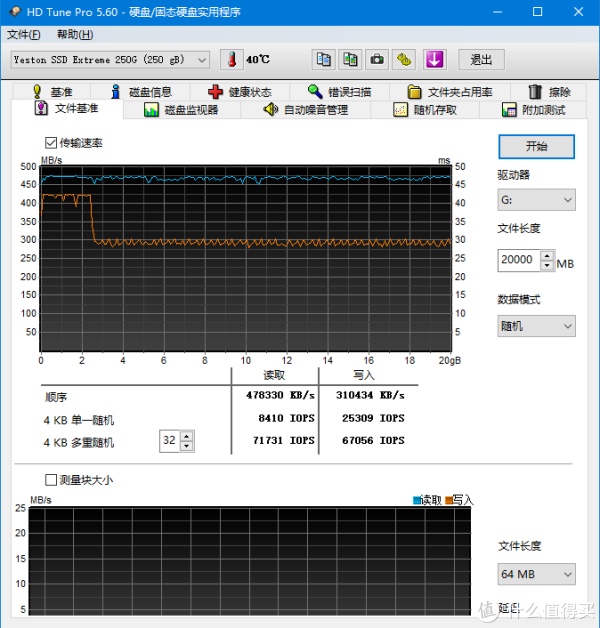Click the 20000 MB file length field
The width and height of the screenshot is (600, 628).
(519, 260)
